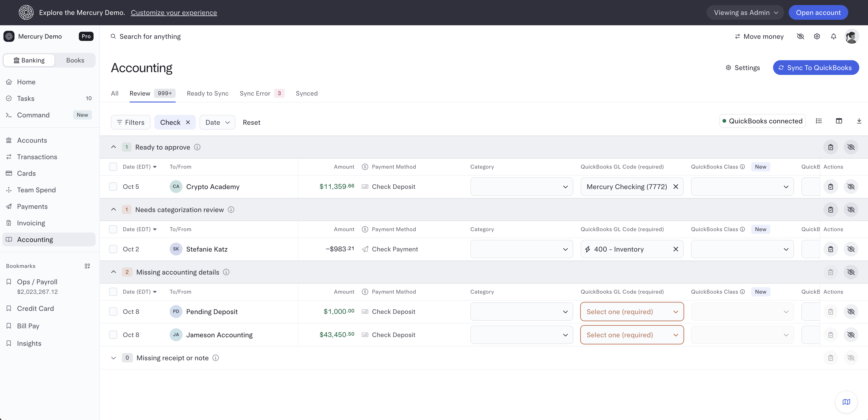This screenshot has width=868, height=420.
Task: Switch to the Ready to Sync tab
Action: point(208,93)
